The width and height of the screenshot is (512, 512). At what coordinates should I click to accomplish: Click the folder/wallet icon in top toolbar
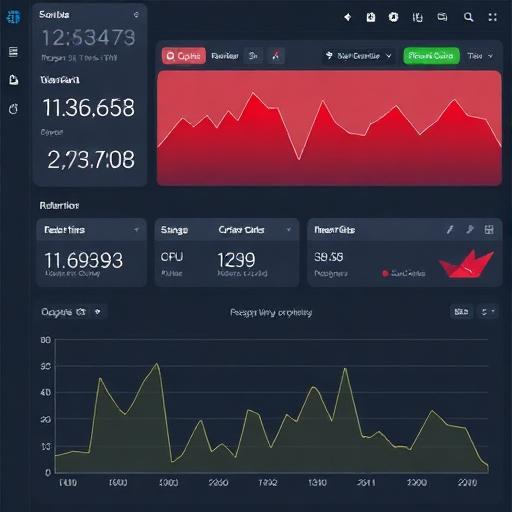pos(442,17)
